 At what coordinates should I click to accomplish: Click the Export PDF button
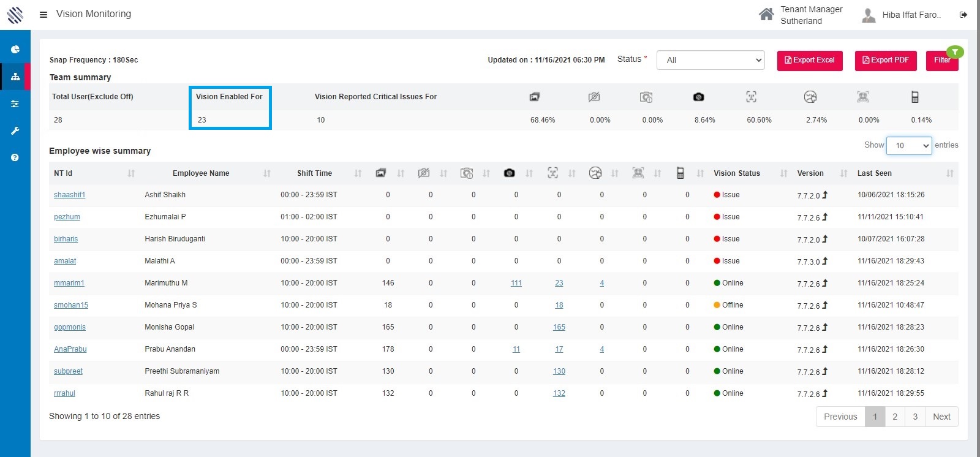886,60
